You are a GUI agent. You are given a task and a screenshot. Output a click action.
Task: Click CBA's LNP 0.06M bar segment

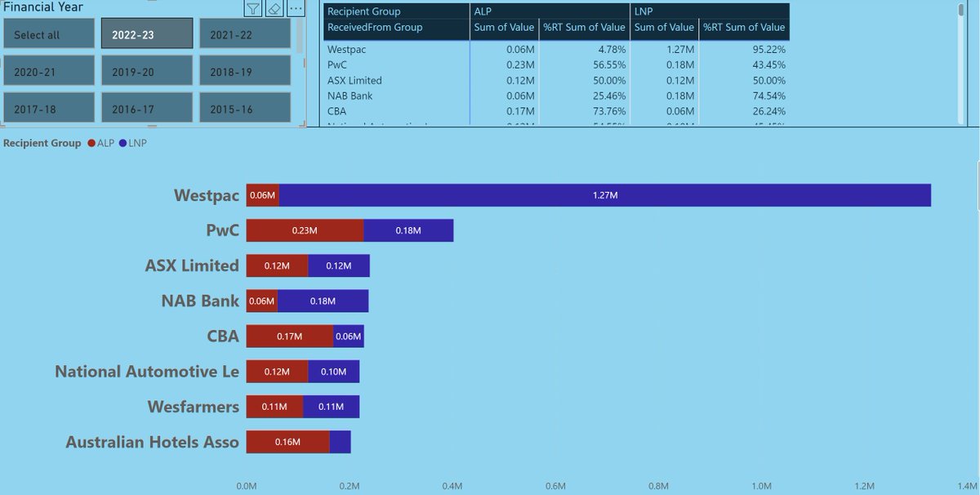click(x=349, y=336)
